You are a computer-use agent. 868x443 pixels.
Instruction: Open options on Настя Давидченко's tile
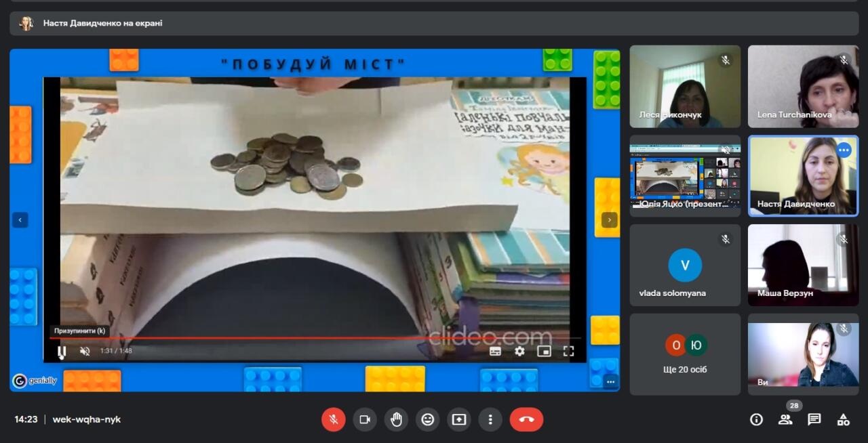pos(844,150)
